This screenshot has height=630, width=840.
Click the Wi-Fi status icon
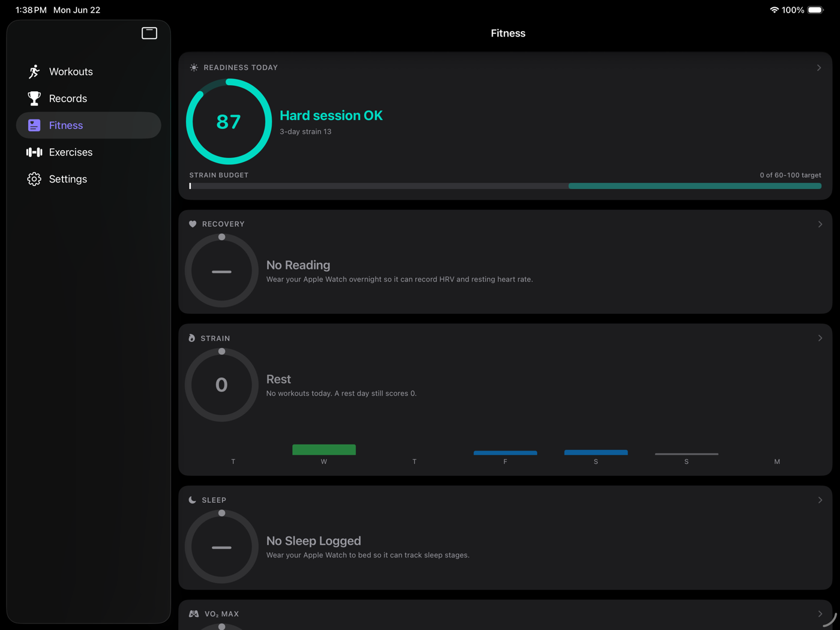(774, 10)
